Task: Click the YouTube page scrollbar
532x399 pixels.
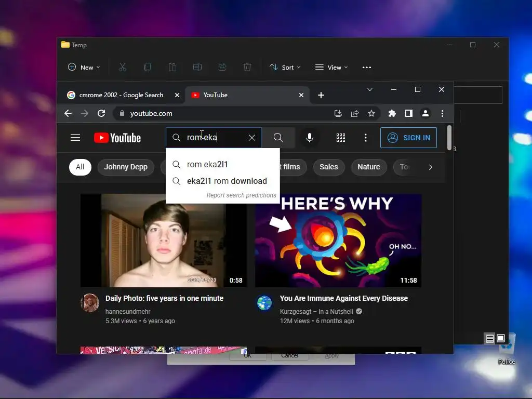Action: click(x=449, y=138)
